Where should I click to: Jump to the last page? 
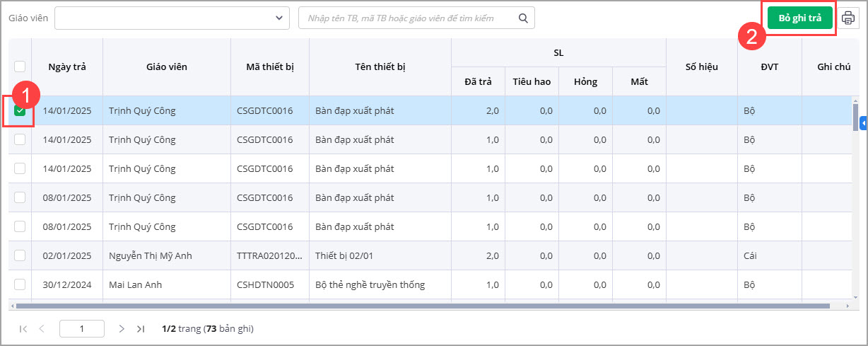pos(141,328)
